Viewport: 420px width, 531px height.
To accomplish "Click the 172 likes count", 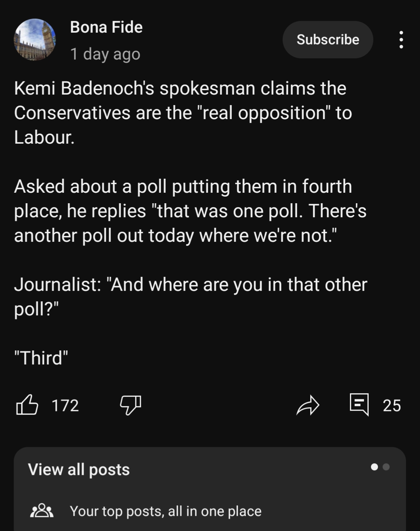I will [x=65, y=405].
